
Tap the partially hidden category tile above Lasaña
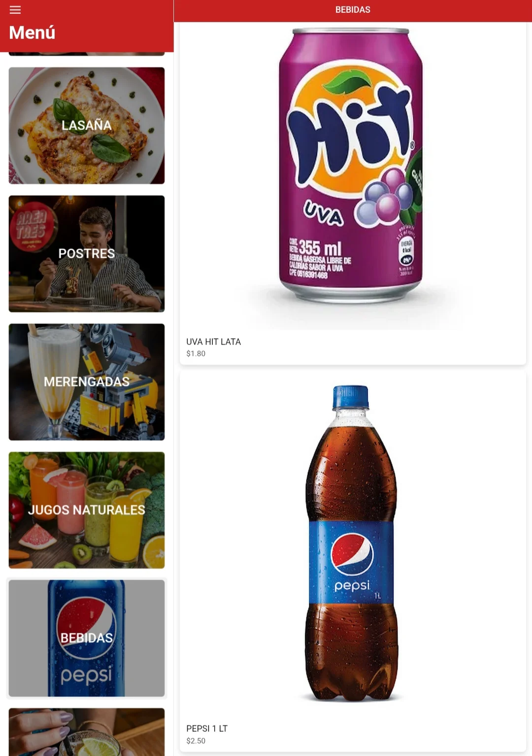tap(87, 54)
